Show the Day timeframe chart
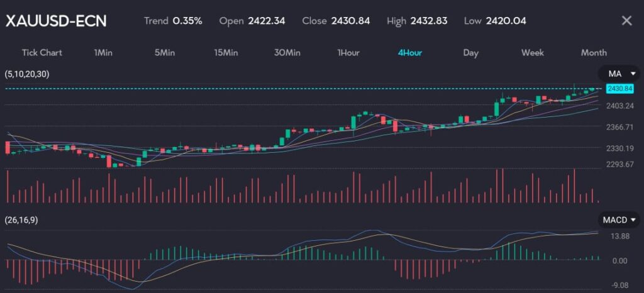Image resolution: width=644 pixels, height=293 pixels. (470, 53)
